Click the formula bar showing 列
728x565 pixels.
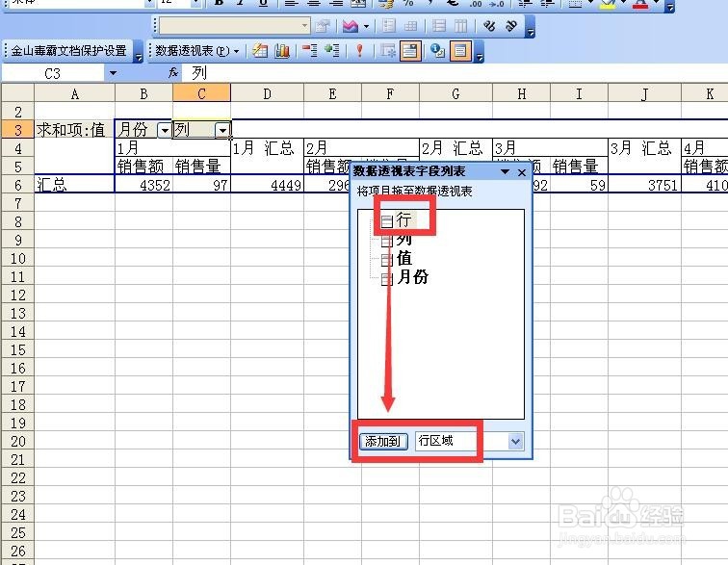[x=455, y=73]
